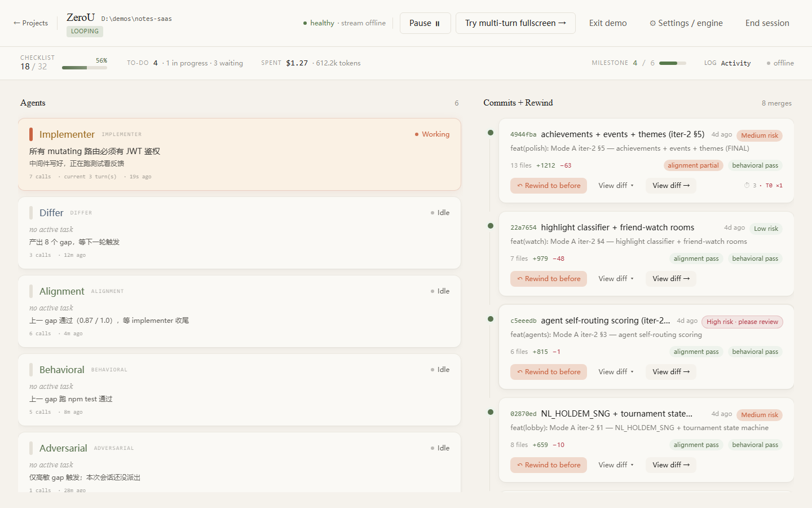Rewind to before commit 22a7654
The image size is (812, 508).
pos(549,279)
